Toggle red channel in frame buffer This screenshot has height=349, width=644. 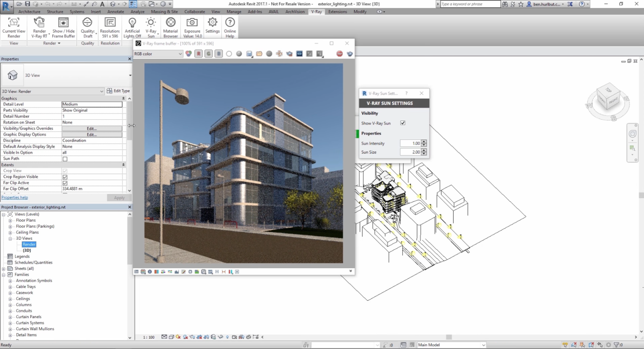(x=199, y=54)
